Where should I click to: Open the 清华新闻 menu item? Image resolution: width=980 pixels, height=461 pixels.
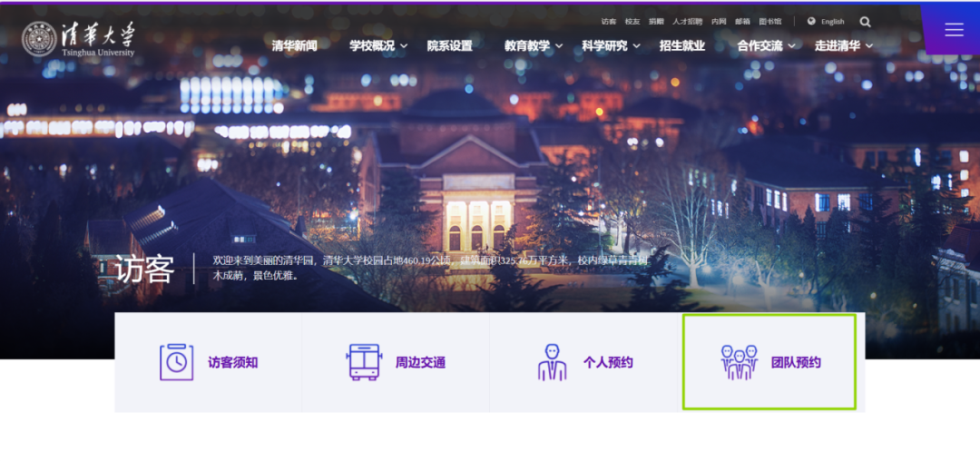(294, 46)
